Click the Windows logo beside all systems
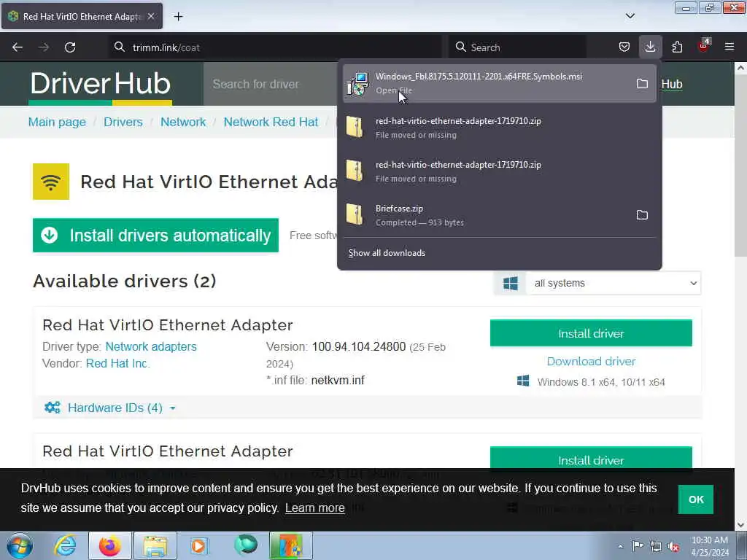 click(x=510, y=284)
